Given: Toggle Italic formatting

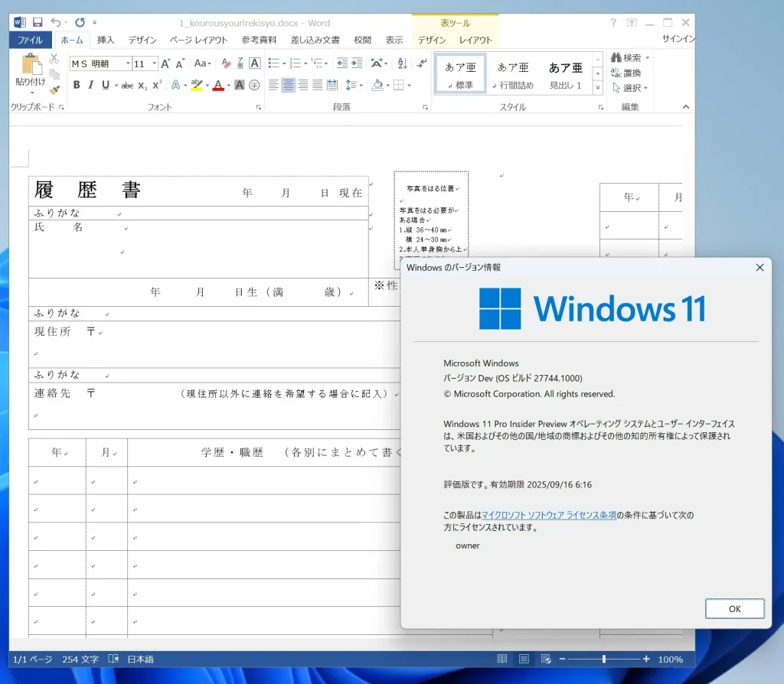Looking at the screenshot, I should pos(90,85).
